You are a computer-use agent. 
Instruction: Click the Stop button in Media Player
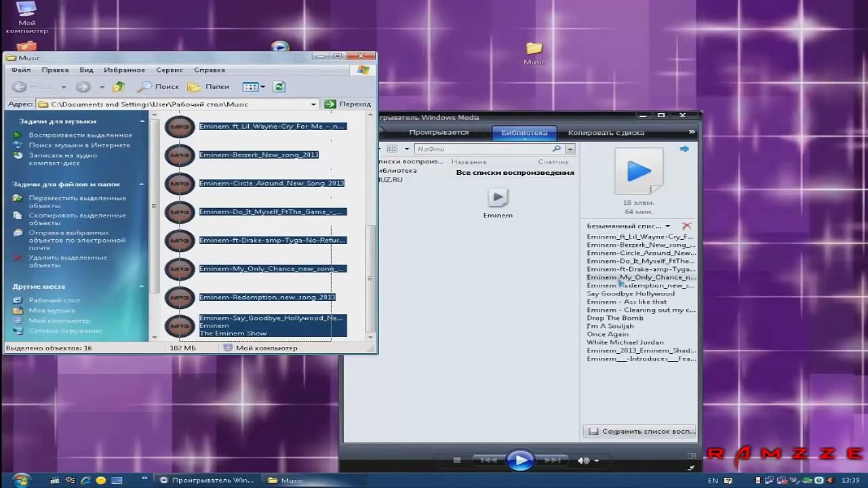pos(457,460)
